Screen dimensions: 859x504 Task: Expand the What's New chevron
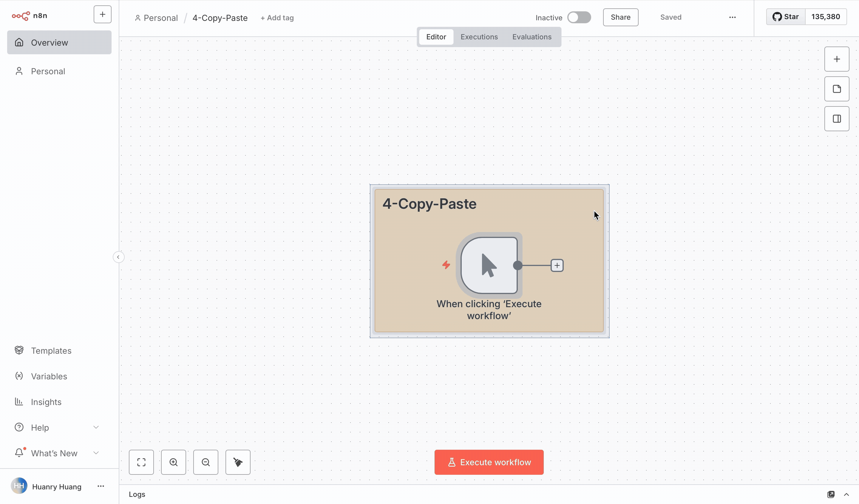tap(96, 453)
